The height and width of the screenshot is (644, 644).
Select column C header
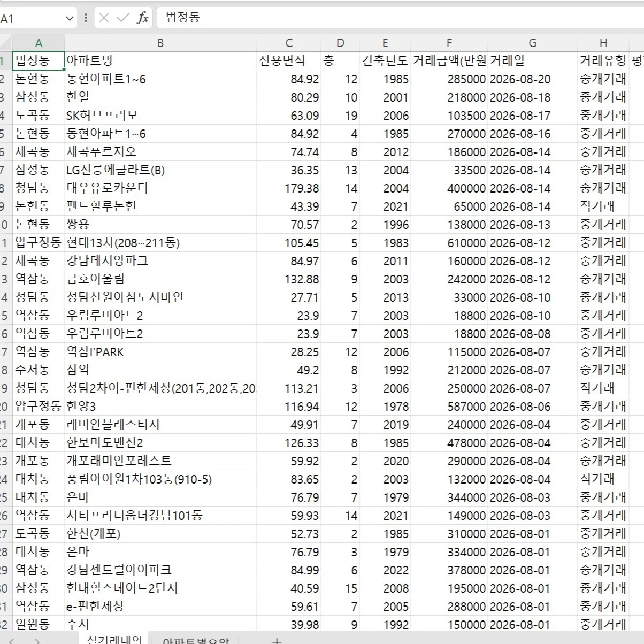click(289, 43)
